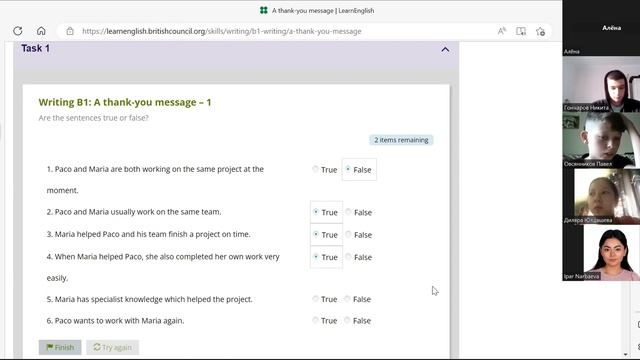
Task: View site info via the lock icon
Action: (x=70, y=31)
